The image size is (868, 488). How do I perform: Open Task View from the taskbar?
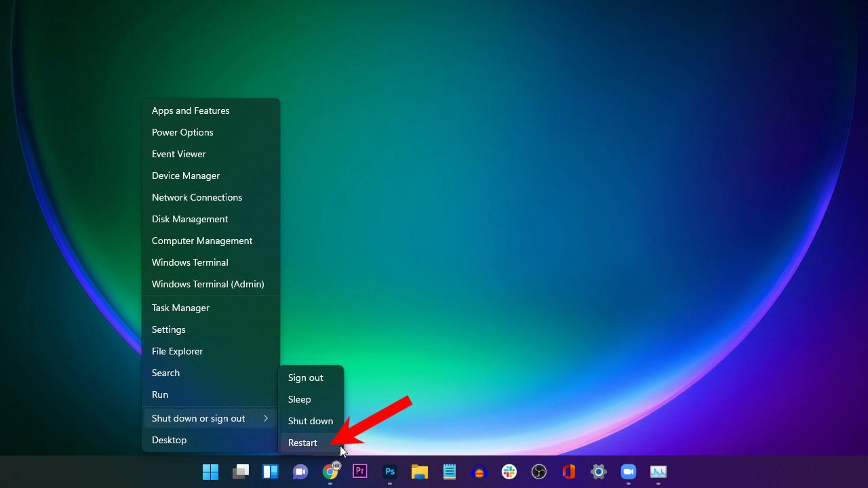(x=240, y=471)
